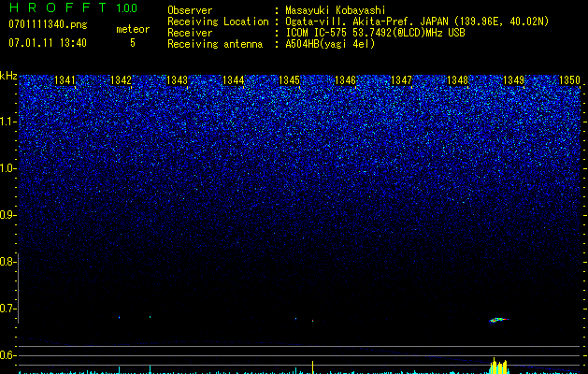This screenshot has width=588, height=374.
Task: Click the Receiving antenna label
Action: (215, 44)
